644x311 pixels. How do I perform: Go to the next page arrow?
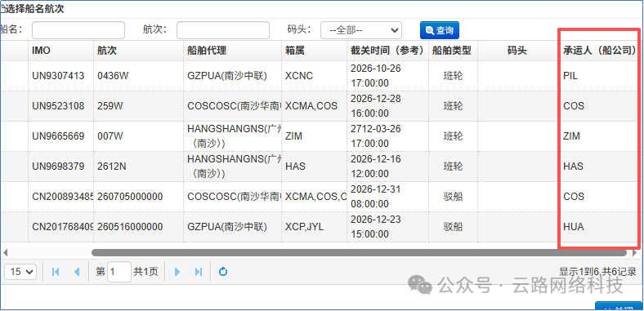click(177, 272)
